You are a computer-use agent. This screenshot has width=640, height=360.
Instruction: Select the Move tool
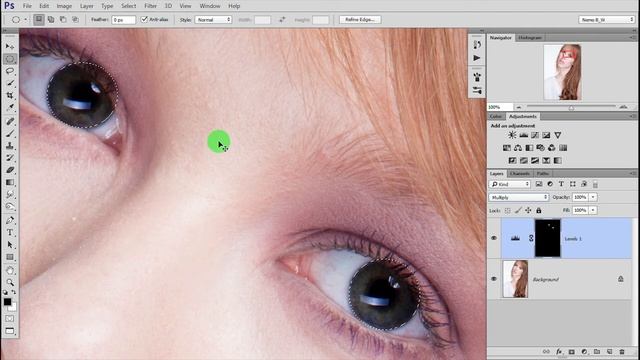tap(10, 47)
